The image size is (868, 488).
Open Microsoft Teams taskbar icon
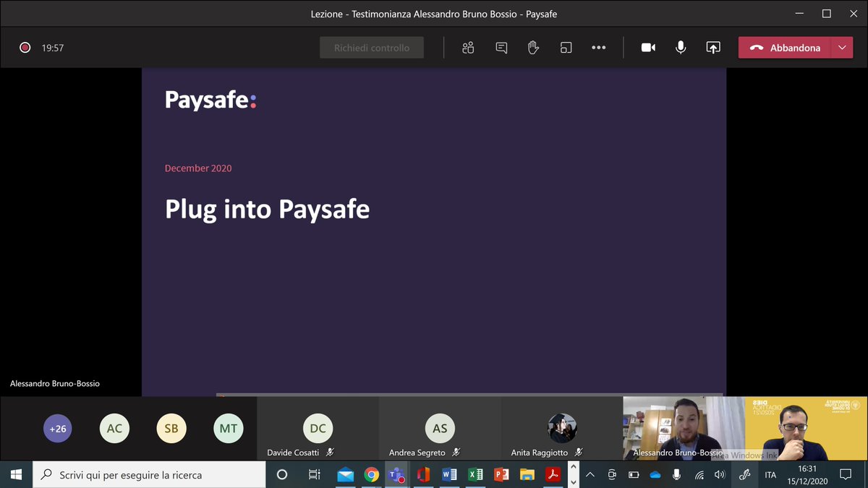pyautogui.click(x=396, y=475)
